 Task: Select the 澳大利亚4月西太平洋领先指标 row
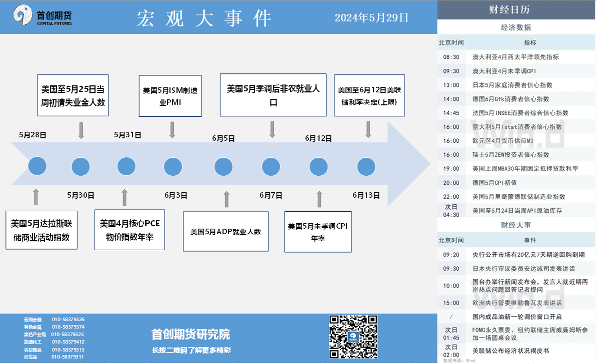(x=516, y=57)
